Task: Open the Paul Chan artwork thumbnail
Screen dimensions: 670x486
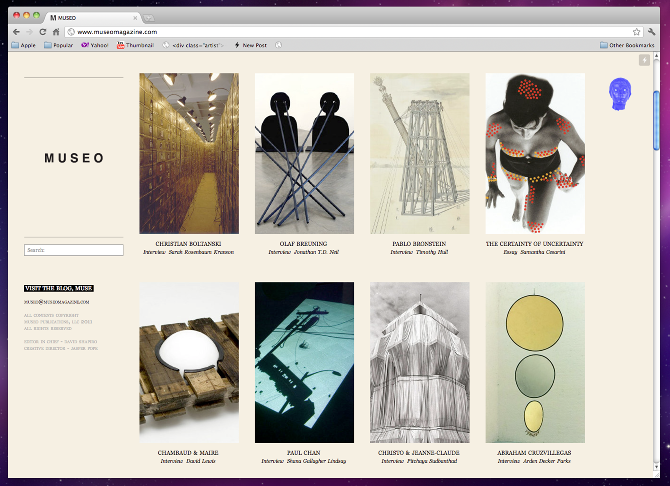Action: (304, 362)
